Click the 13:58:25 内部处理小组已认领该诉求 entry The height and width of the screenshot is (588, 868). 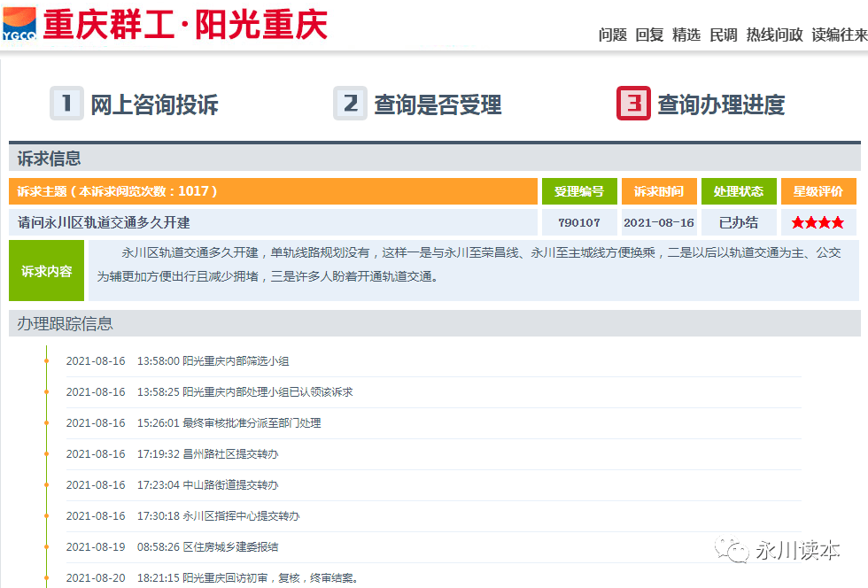pyautogui.click(x=209, y=392)
